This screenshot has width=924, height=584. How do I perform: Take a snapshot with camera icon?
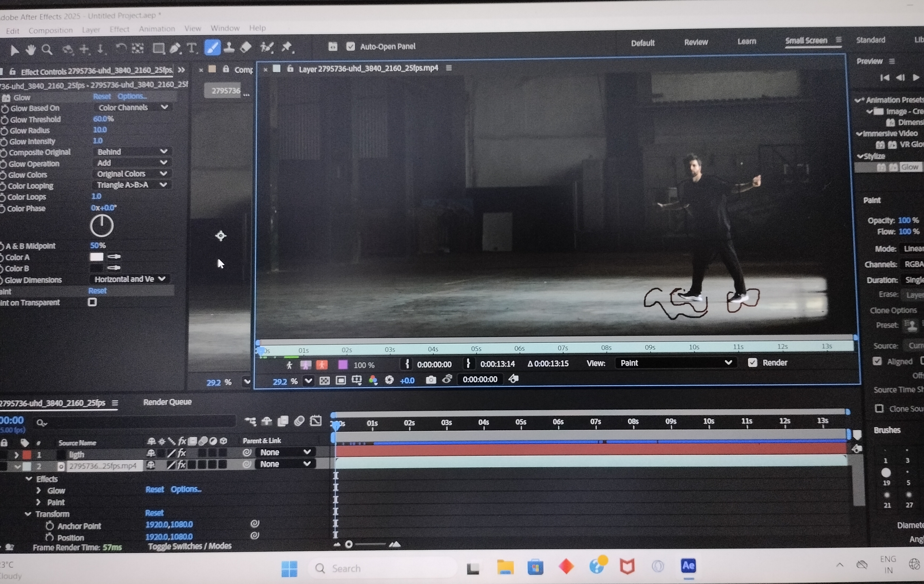click(x=431, y=380)
